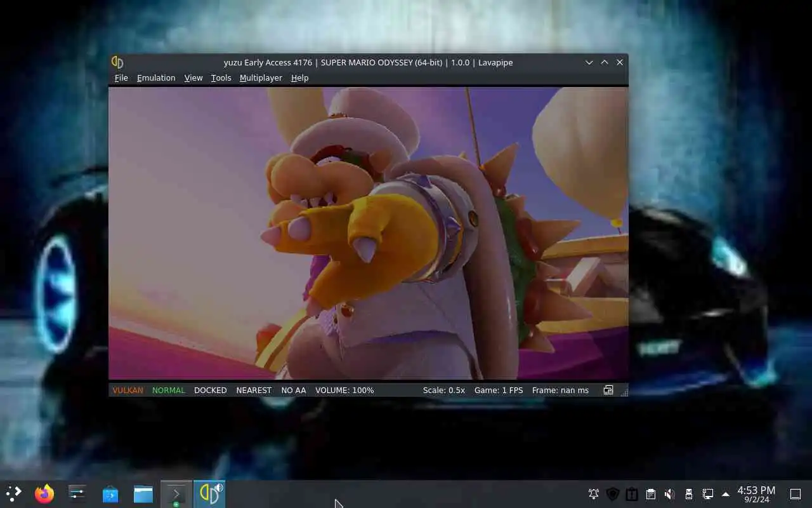
Task: Expand hidden system tray icons arrow
Action: (x=726, y=494)
